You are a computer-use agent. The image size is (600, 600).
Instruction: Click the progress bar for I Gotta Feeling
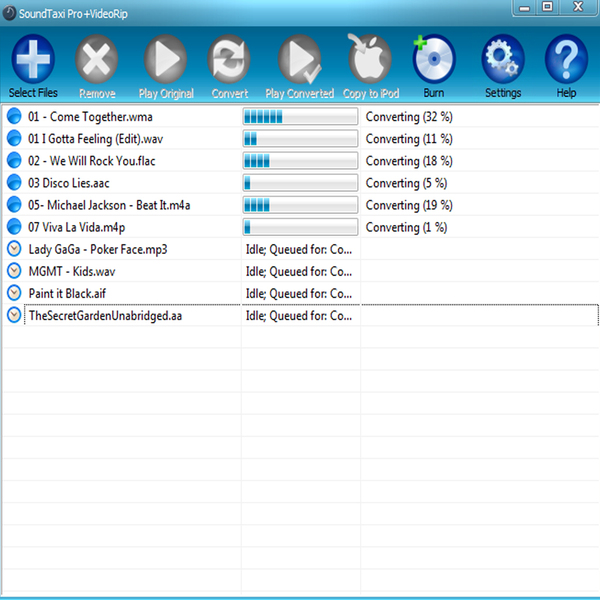tap(300, 139)
